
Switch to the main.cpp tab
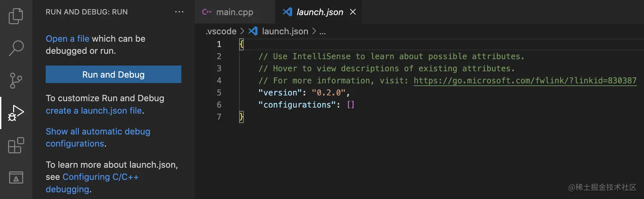(x=235, y=12)
